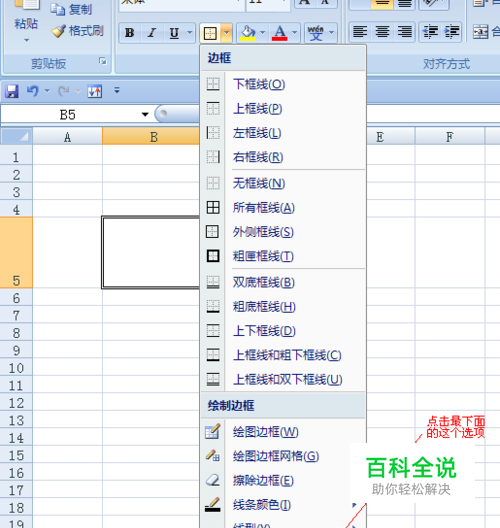Open the underline style dropdown arrow
The width and height of the screenshot is (500, 528).
(x=190, y=33)
